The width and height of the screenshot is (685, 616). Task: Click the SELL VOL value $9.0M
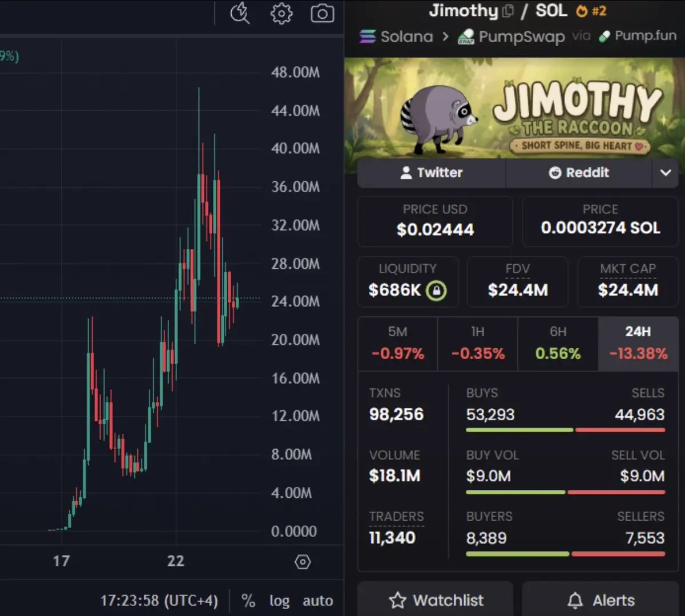(x=643, y=476)
